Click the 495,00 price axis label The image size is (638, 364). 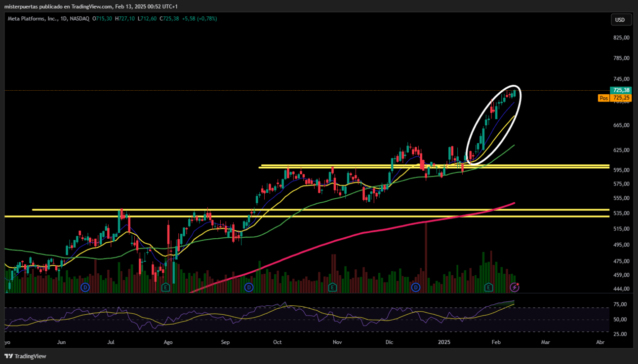pos(621,245)
